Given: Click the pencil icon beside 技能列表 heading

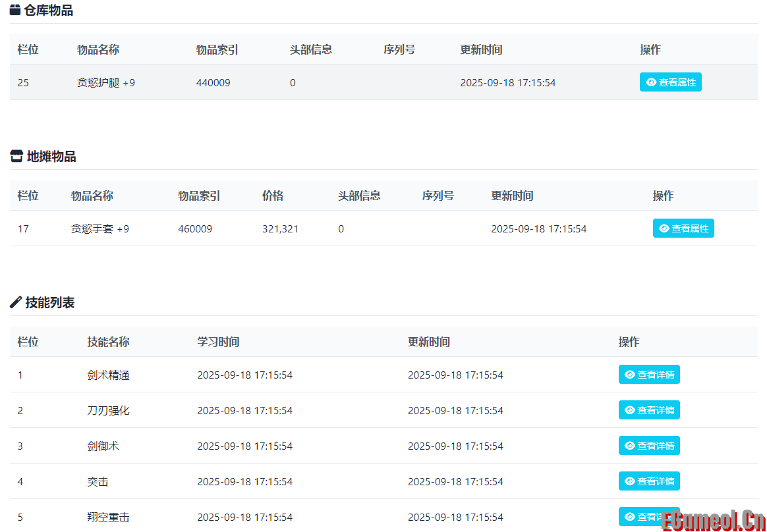Looking at the screenshot, I should (x=16, y=303).
